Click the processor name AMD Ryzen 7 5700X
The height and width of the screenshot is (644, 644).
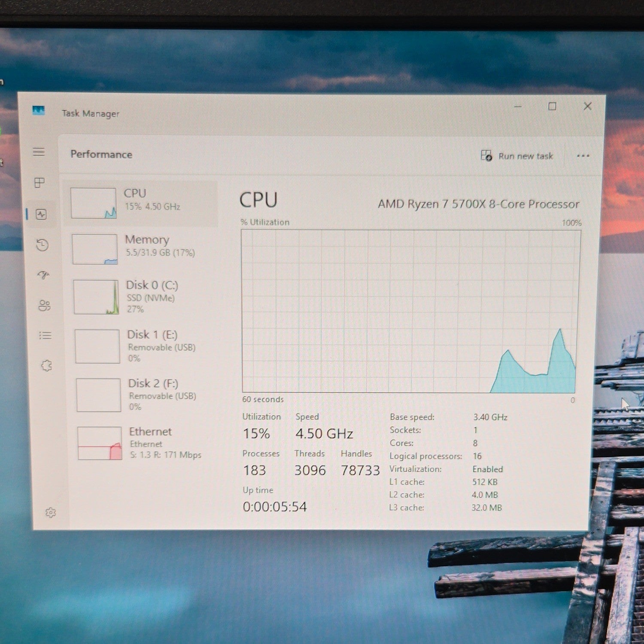[478, 204]
